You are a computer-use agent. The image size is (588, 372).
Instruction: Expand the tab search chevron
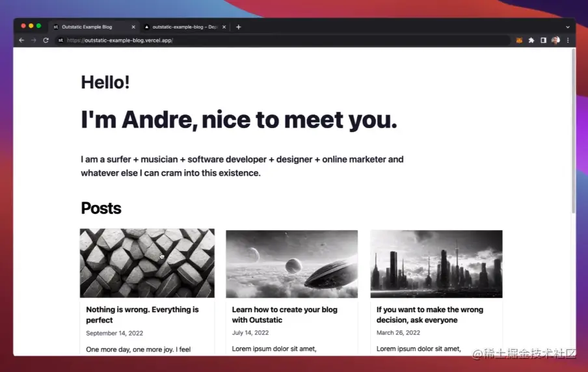click(568, 27)
